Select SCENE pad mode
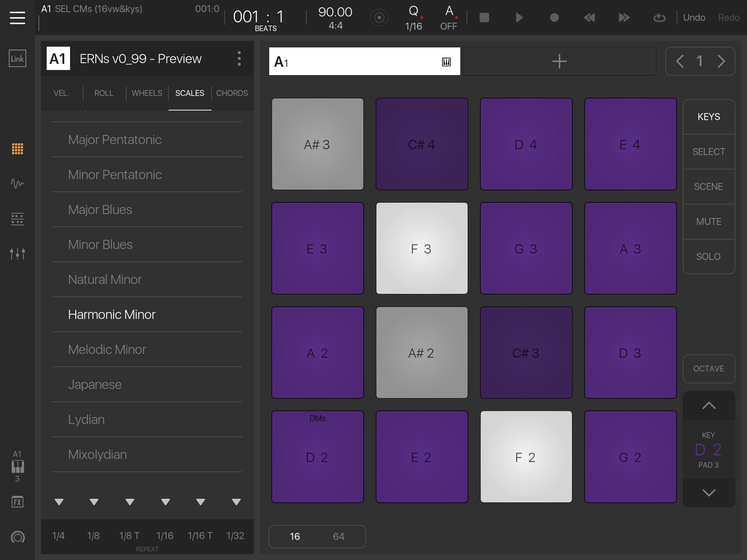This screenshot has width=747, height=560. (x=709, y=187)
